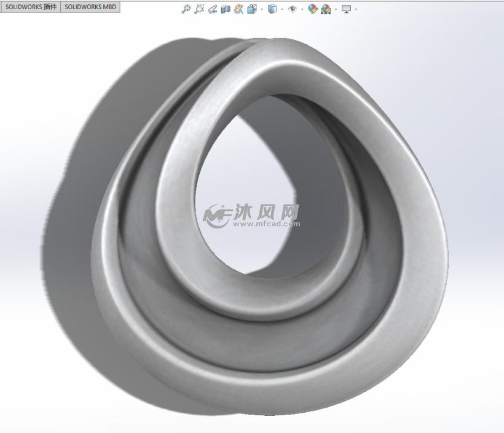The width and height of the screenshot is (504, 433).
Task: Activate the Section View tool
Action: pyautogui.click(x=226, y=9)
